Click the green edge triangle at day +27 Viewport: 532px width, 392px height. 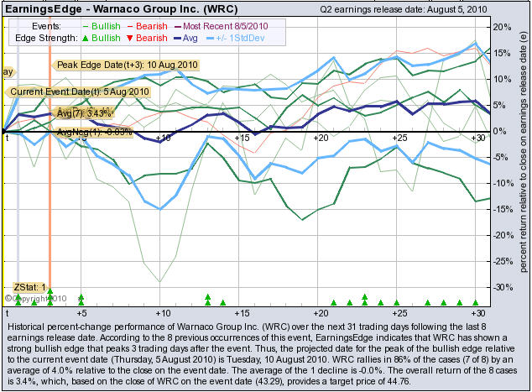click(427, 302)
